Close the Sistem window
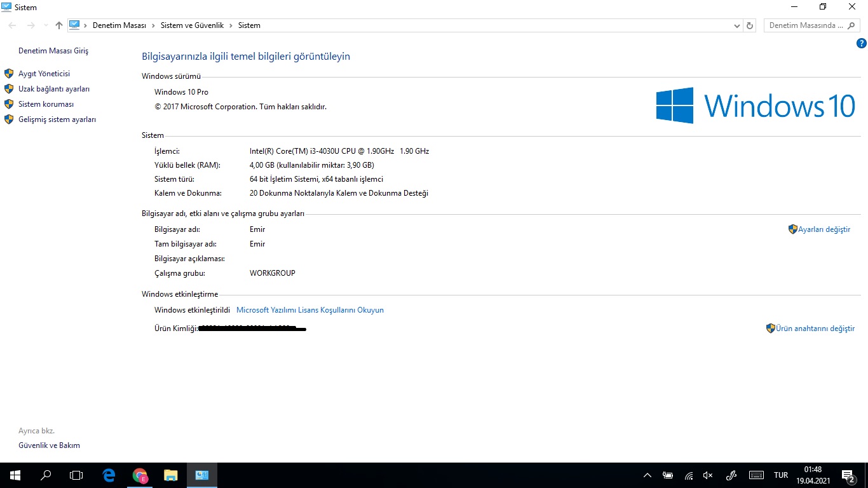Image resolution: width=868 pixels, height=488 pixels. click(x=853, y=7)
